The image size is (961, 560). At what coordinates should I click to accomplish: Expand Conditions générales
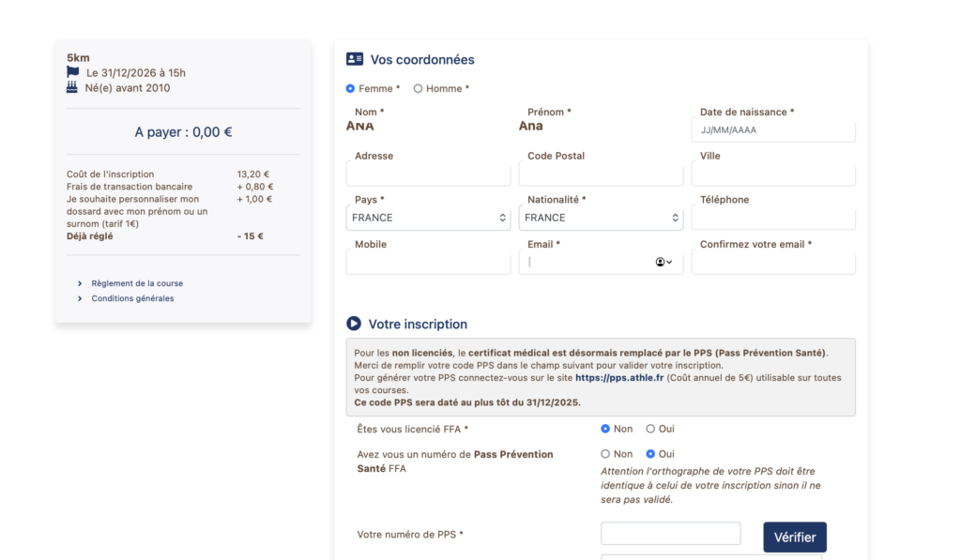(x=131, y=298)
